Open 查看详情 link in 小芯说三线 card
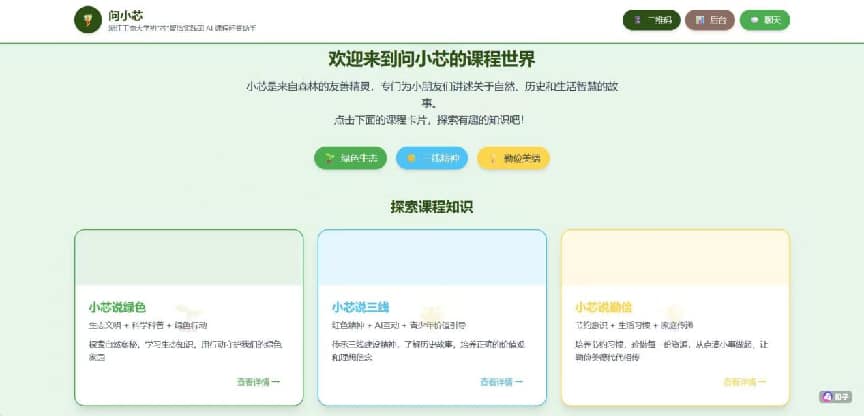 coord(501,382)
